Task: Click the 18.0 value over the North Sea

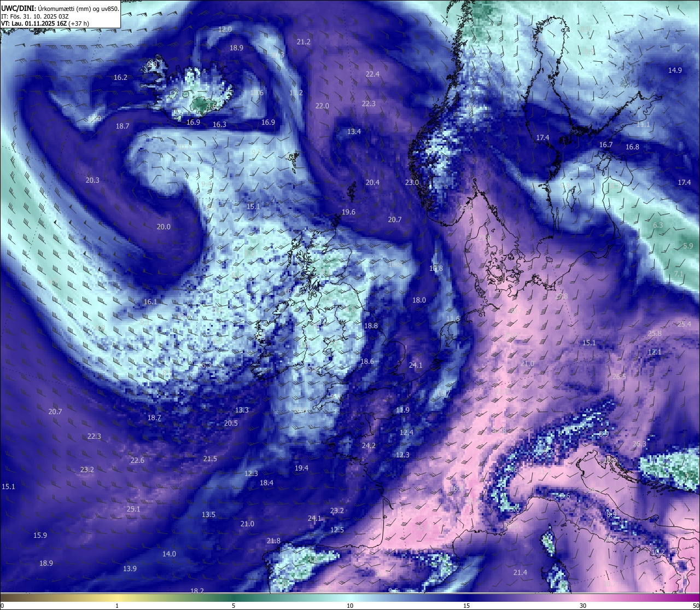Action: point(419,300)
